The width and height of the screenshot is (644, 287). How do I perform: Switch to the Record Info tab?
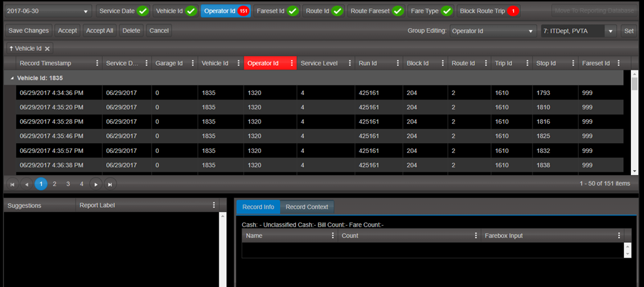(258, 207)
